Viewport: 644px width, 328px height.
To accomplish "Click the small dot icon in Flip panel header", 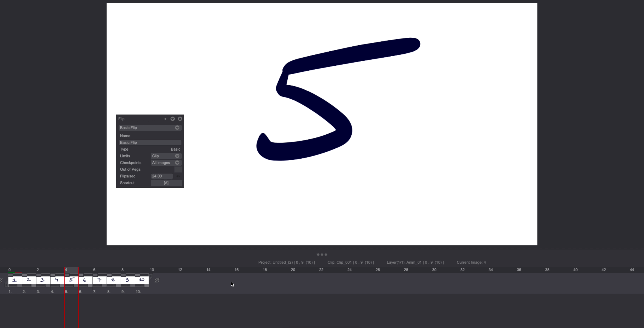I will pyautogui.click(x=165, y=119).
